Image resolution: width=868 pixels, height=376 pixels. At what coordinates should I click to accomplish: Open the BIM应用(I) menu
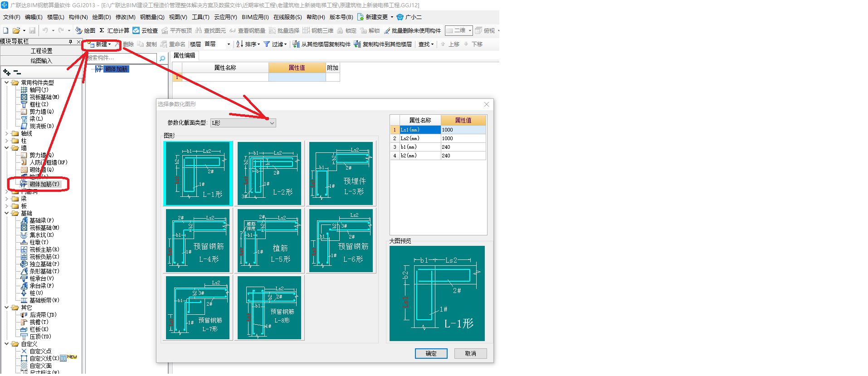255,17
